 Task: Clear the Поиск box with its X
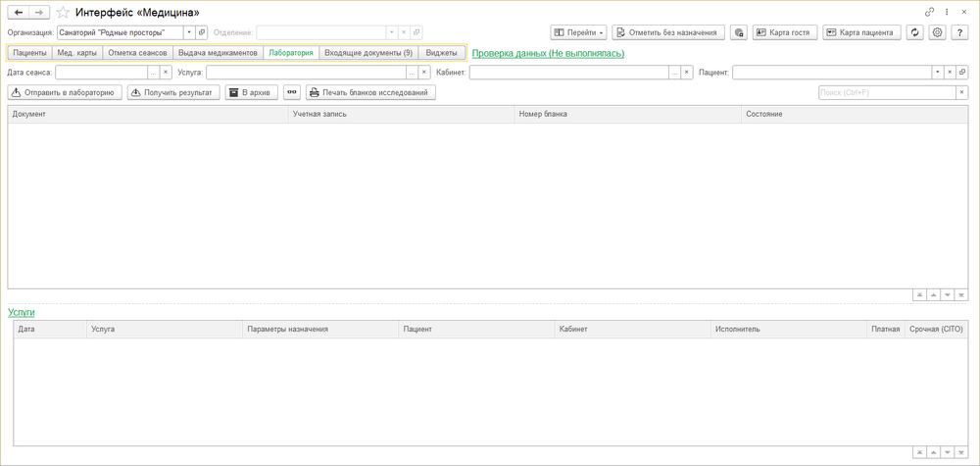[962, 92]
